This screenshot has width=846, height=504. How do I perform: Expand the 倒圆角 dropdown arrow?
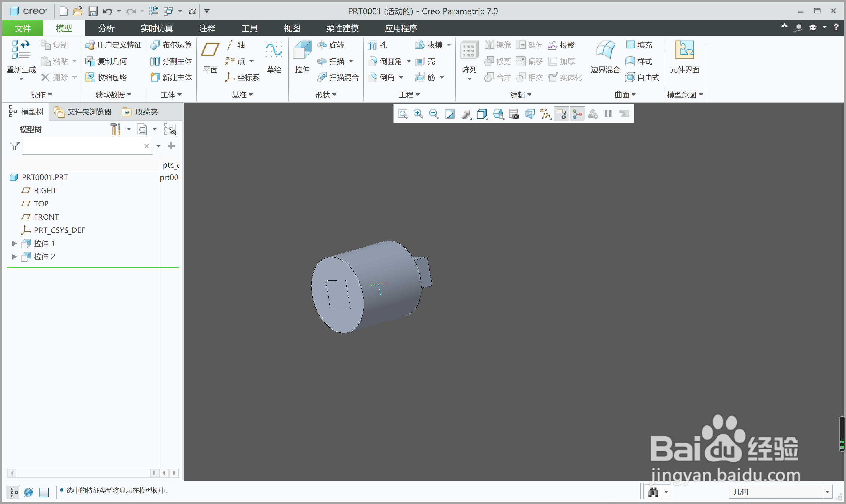(x=409, y=61)
